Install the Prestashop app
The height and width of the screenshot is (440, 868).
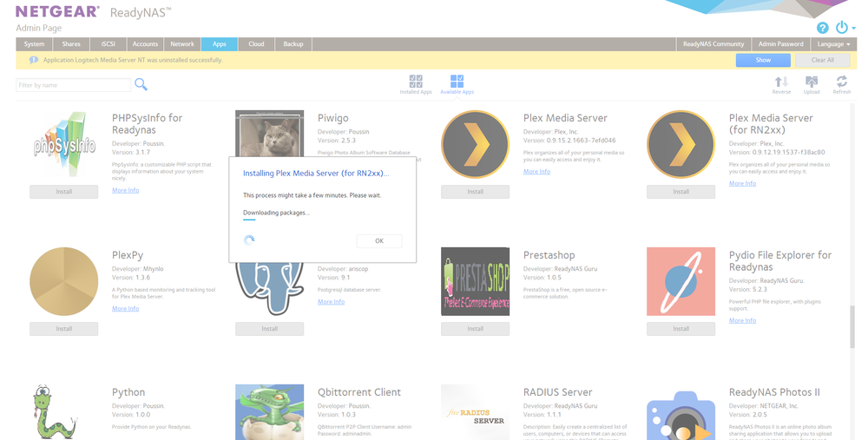click(475, 329)
